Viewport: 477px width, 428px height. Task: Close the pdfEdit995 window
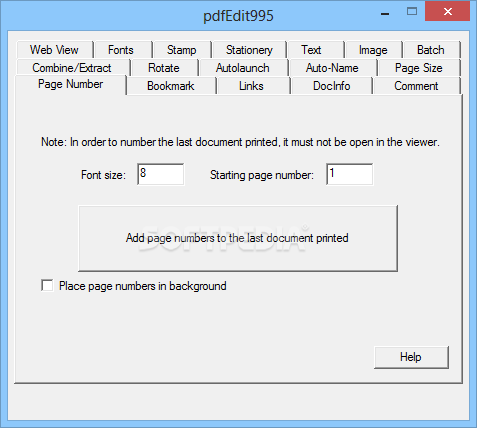(448, 12)
